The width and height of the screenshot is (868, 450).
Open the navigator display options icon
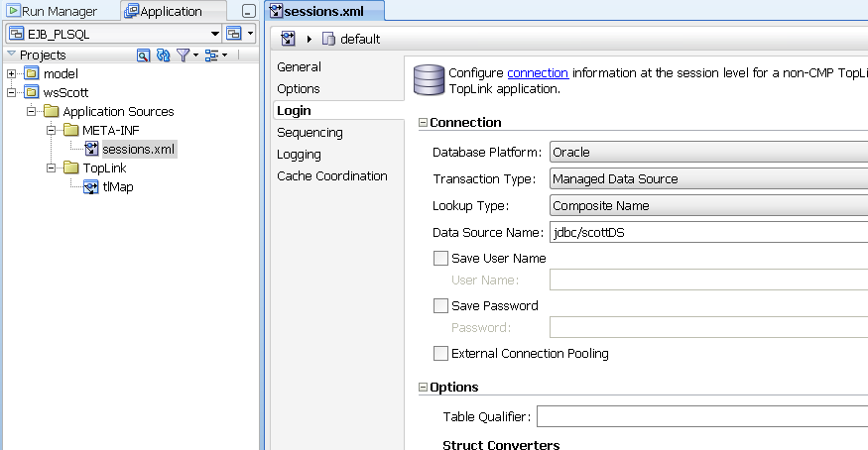pyautogui.click(x=215, y=56)
